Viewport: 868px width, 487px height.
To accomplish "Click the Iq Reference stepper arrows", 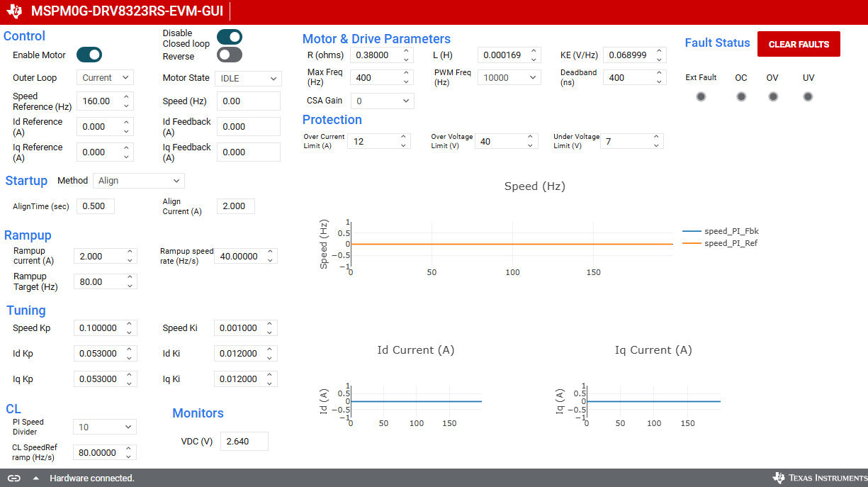I will pyautogui.click(x=126, y=152).
